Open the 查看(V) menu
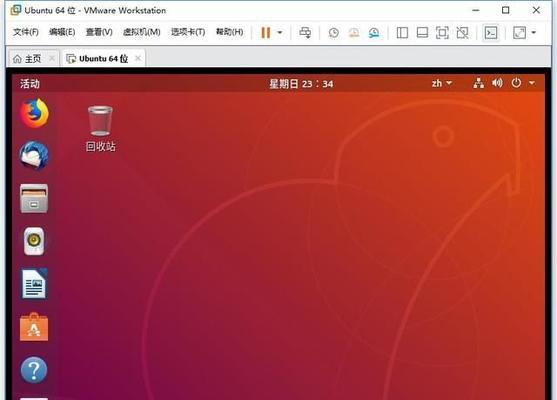The image size is (557, 400). point(99,32)
